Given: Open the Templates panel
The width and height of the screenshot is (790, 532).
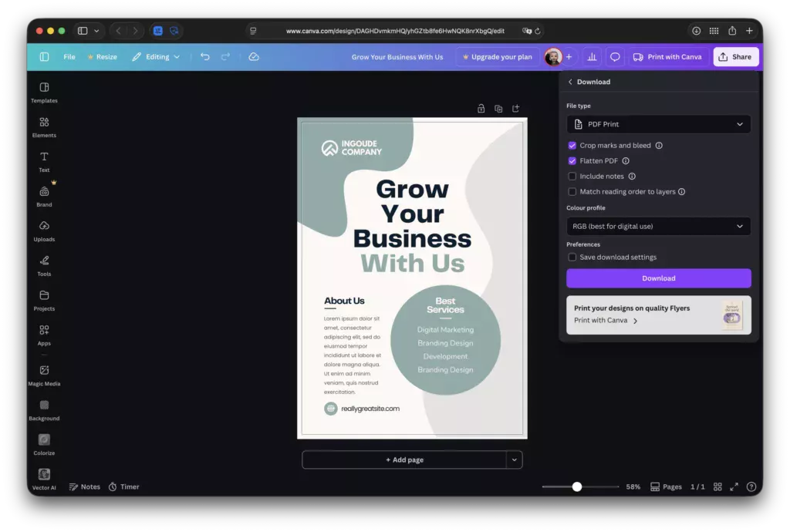Looking at the screenshot, I should (x=44, y=93).
